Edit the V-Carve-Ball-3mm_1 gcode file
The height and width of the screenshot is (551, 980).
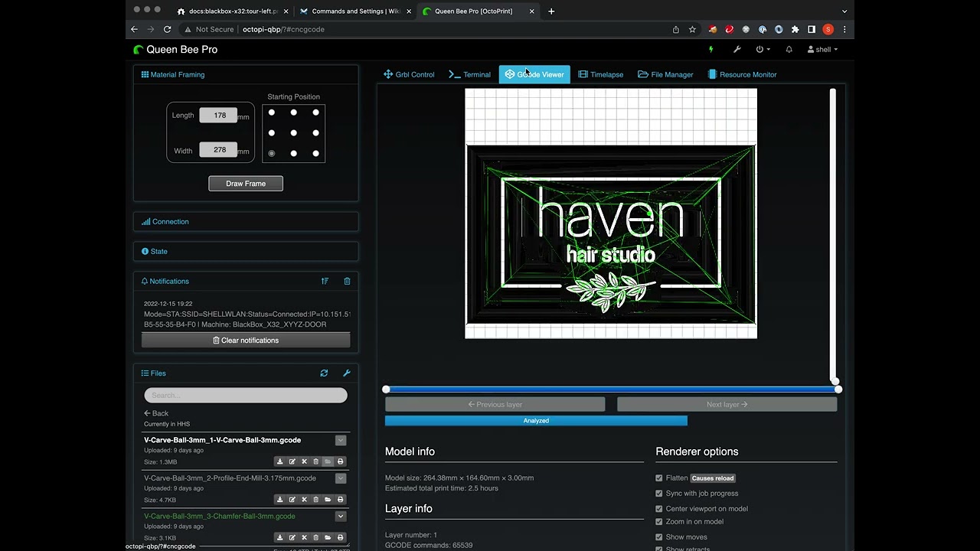pos(292,461)
